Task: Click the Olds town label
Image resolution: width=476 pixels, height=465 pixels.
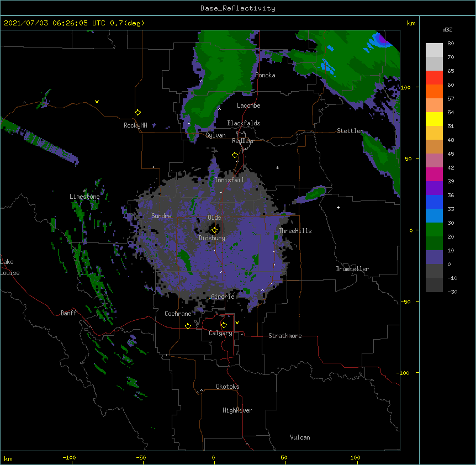Action: click(214, 218)
